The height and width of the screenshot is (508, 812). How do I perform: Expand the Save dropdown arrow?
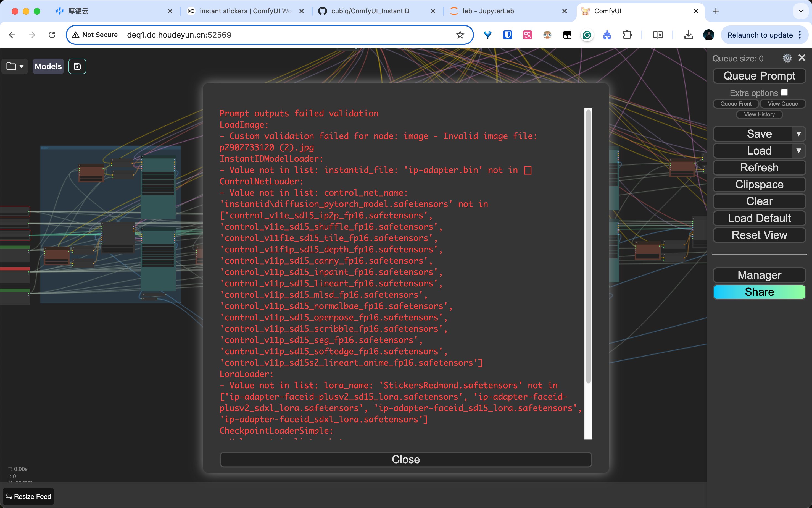798,134
